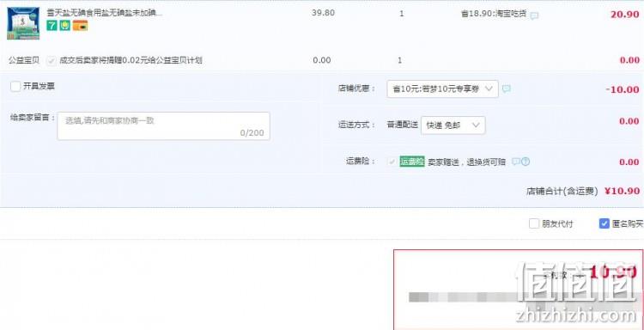Open the product title link 雪天盐无碘食用盐
The height and width of the screenshot is (330, 644).
click(x=105, y=13)
